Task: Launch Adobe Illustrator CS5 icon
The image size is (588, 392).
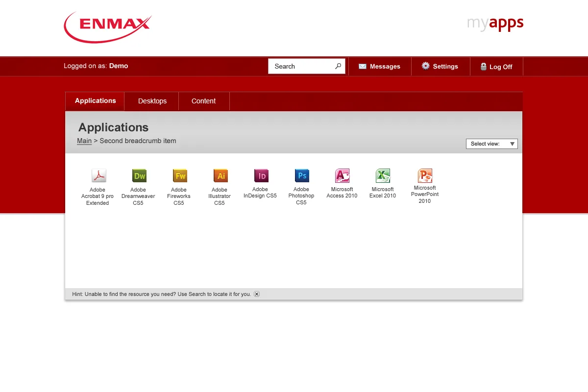Action: 220,175
